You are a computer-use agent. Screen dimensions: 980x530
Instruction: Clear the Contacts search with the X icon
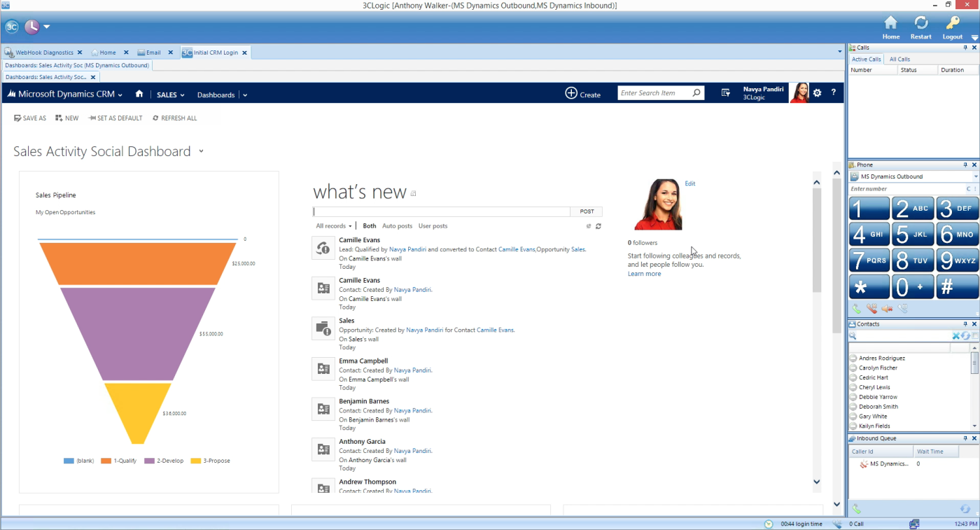(956, 336)
